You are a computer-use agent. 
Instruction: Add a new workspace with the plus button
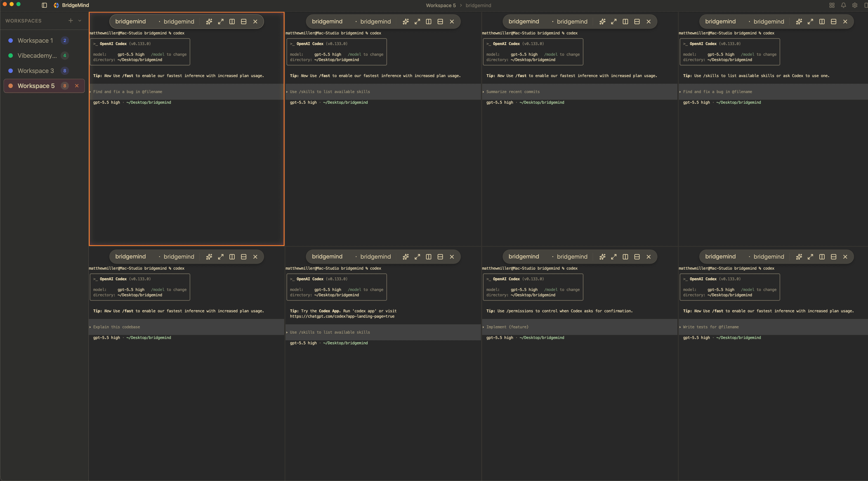[x=71, y=21]
